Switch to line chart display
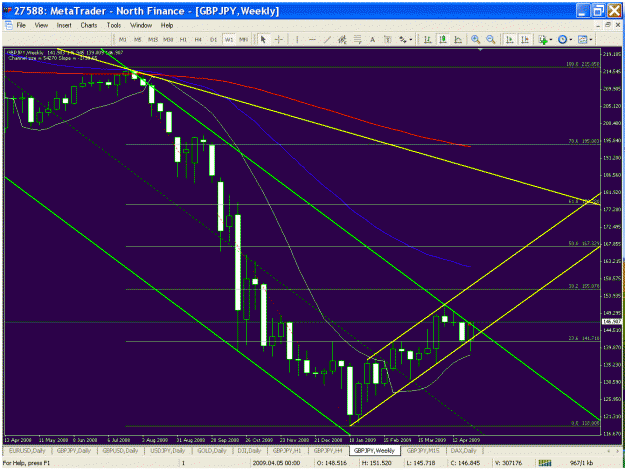Image resolution: width=625 pixels, height=470 pixels. (458, 39)
